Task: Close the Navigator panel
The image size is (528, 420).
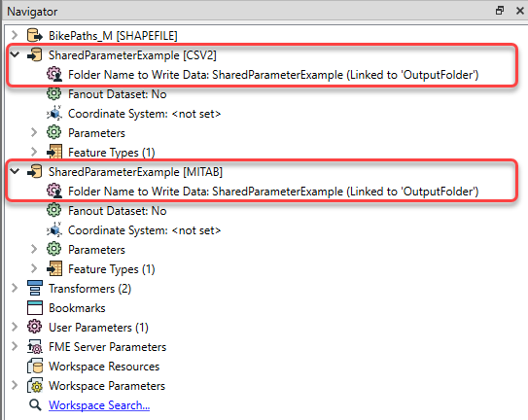Action: tap(520, 11)
